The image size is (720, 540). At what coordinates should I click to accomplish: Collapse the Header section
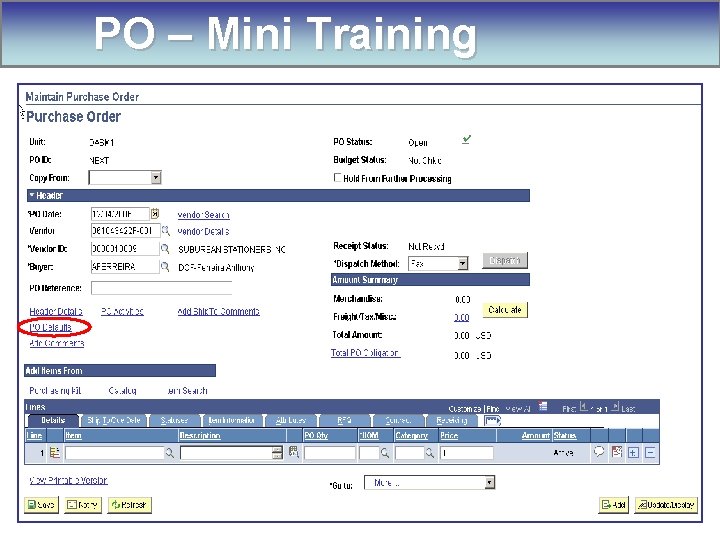(x=32, y=195)
